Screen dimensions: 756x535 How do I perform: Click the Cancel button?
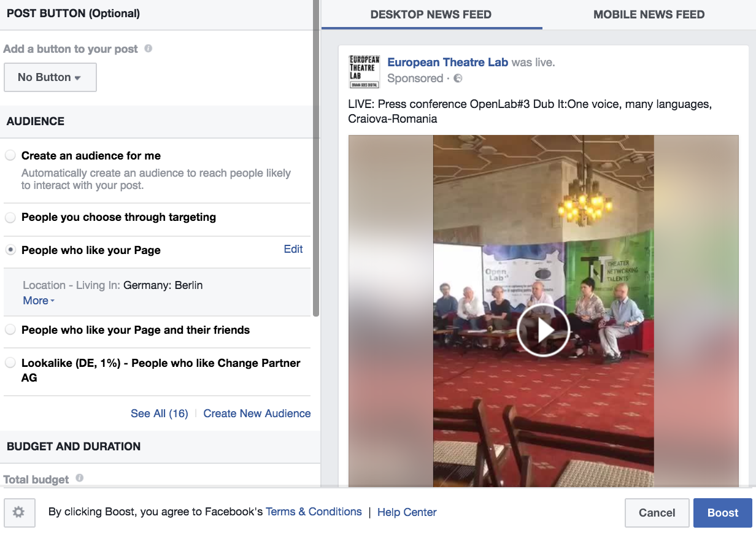click(x=657, y=513)
